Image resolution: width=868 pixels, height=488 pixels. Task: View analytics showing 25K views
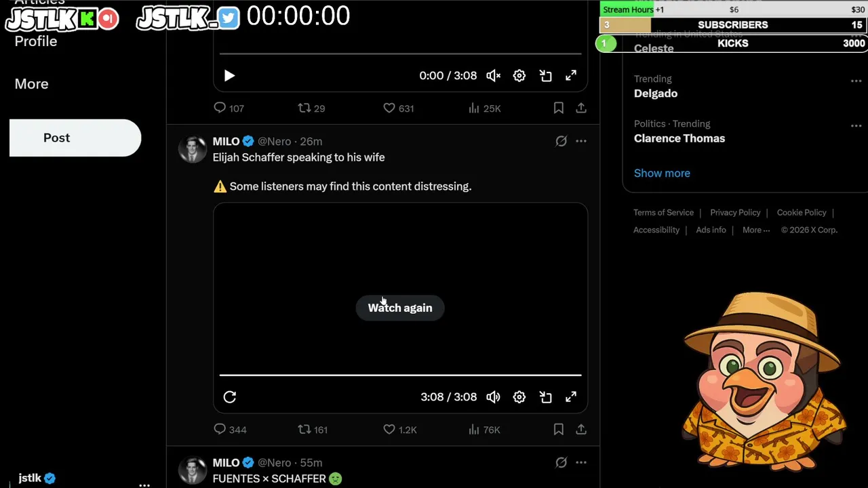click(484, 108)
